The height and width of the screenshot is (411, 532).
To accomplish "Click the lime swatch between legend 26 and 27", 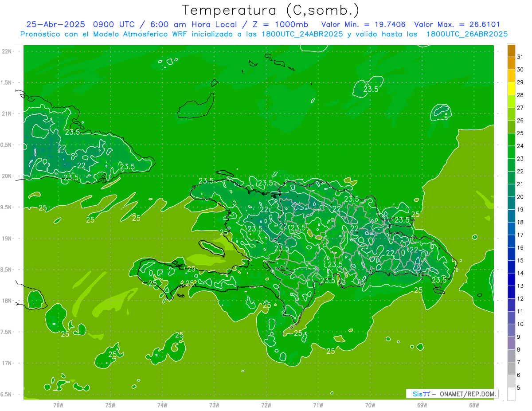I will tap(511, 114).
